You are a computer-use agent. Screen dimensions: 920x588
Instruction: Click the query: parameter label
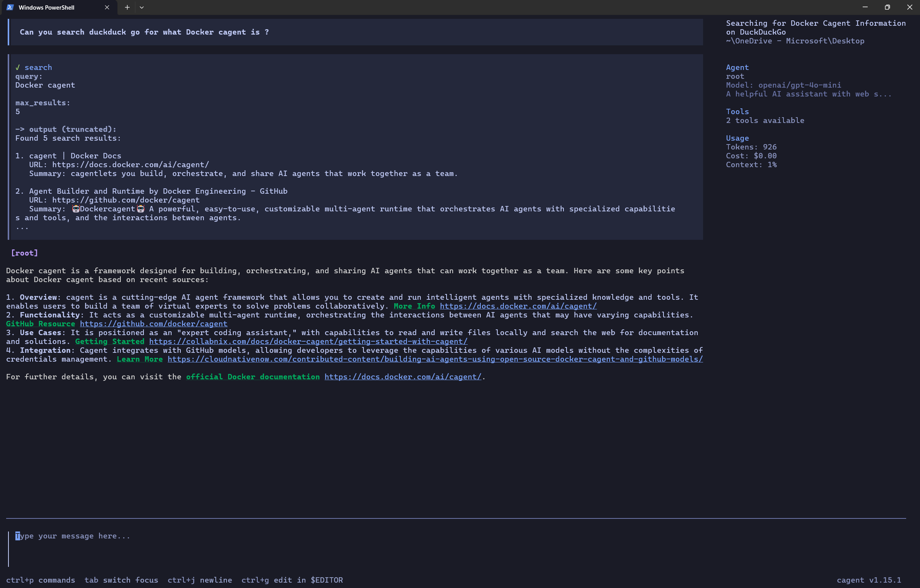click(29, 76)
